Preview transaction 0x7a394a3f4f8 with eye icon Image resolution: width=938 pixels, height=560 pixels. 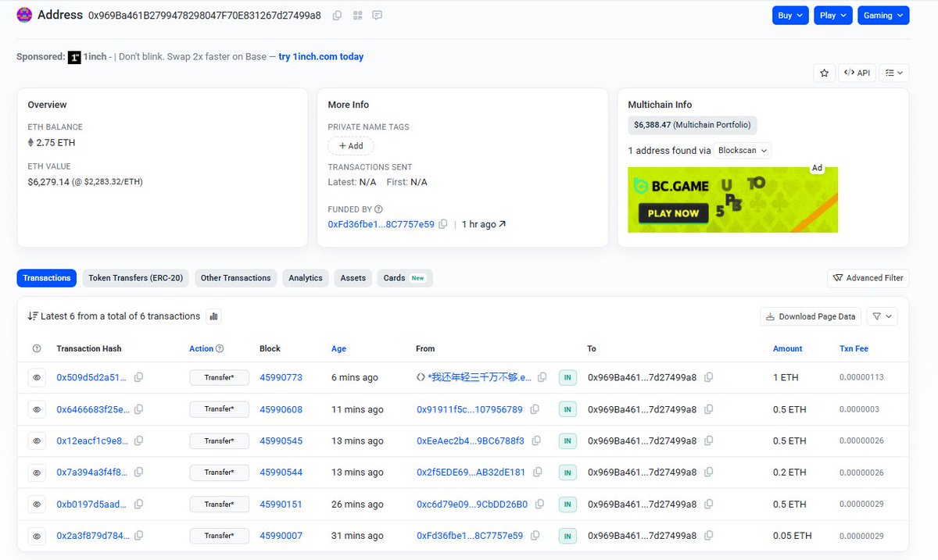click(x=37, y=473)
